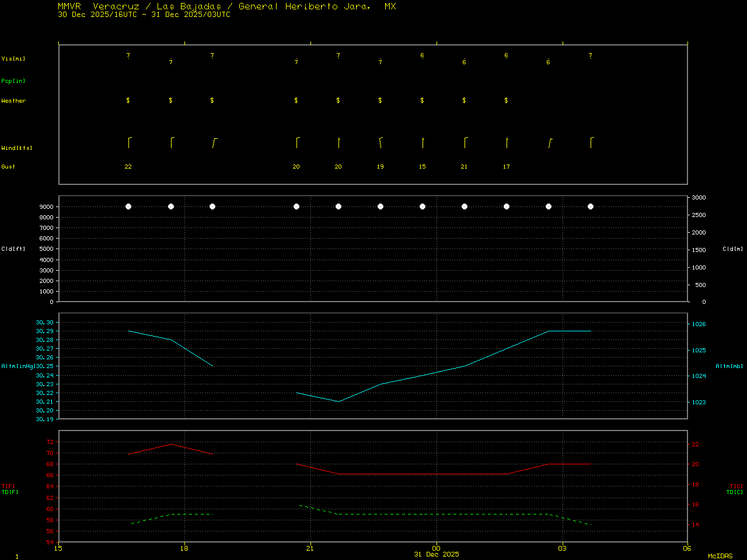Viewport: 747px width, 560px height.
Task: Click the Altm[mb] axis label
Action: (x=729, y=366)
